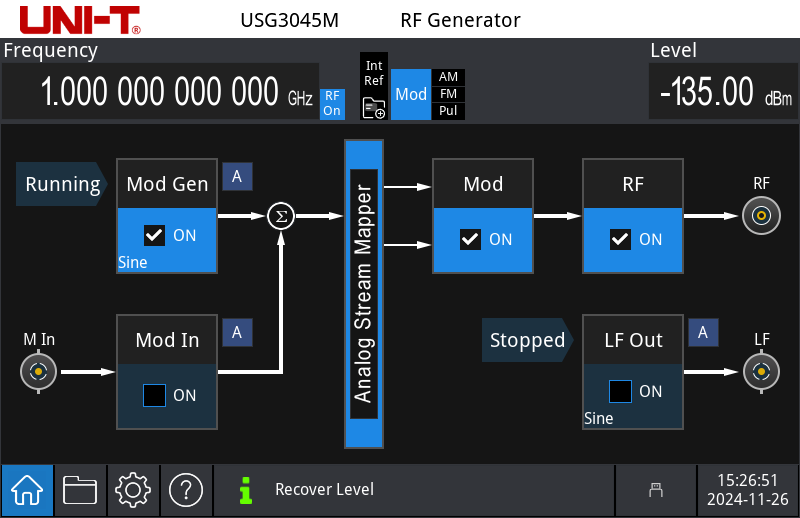Image resolution: width=800 pixels, height=518 pixels.
Task: Open settings gear icon
Action: (133, 490)
